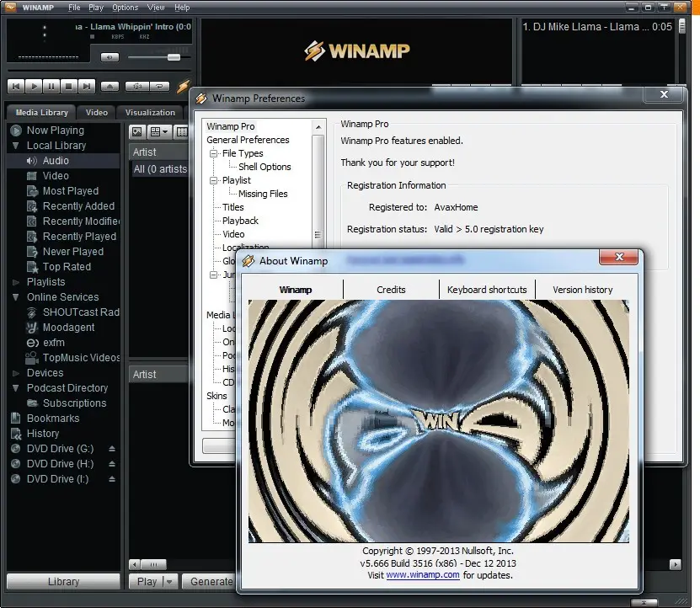Select the DJ Mike Llama playlist entry

pos(597,27)
